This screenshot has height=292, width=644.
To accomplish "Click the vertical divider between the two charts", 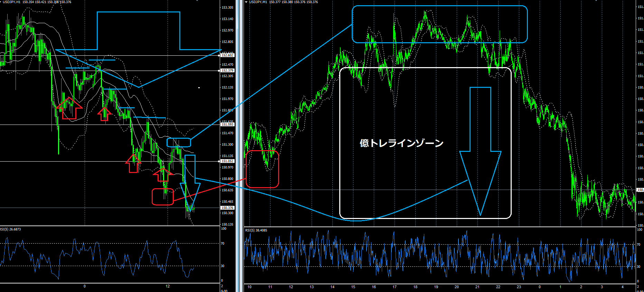I will coord(240,146).
